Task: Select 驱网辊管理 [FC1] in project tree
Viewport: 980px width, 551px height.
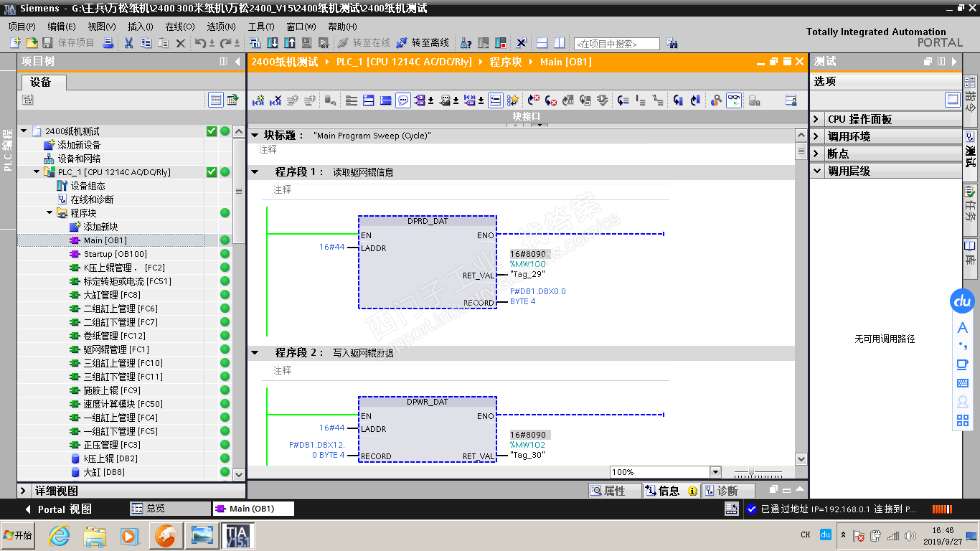Action: click(116, 349)
